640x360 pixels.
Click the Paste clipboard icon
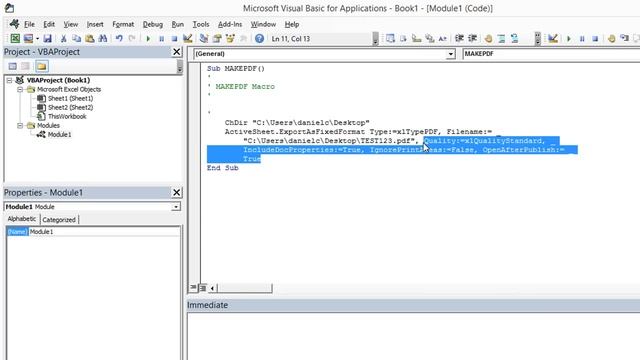click(89, 38)
